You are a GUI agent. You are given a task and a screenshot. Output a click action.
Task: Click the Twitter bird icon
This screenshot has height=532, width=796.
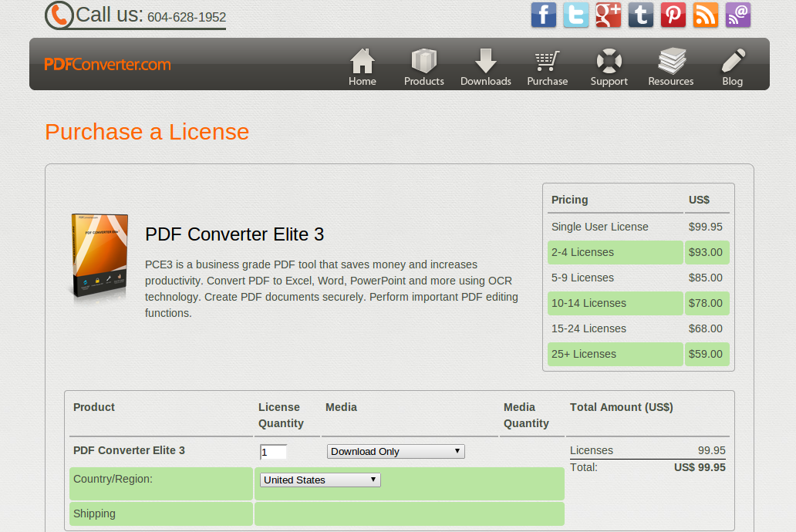(x=576, y=15)
